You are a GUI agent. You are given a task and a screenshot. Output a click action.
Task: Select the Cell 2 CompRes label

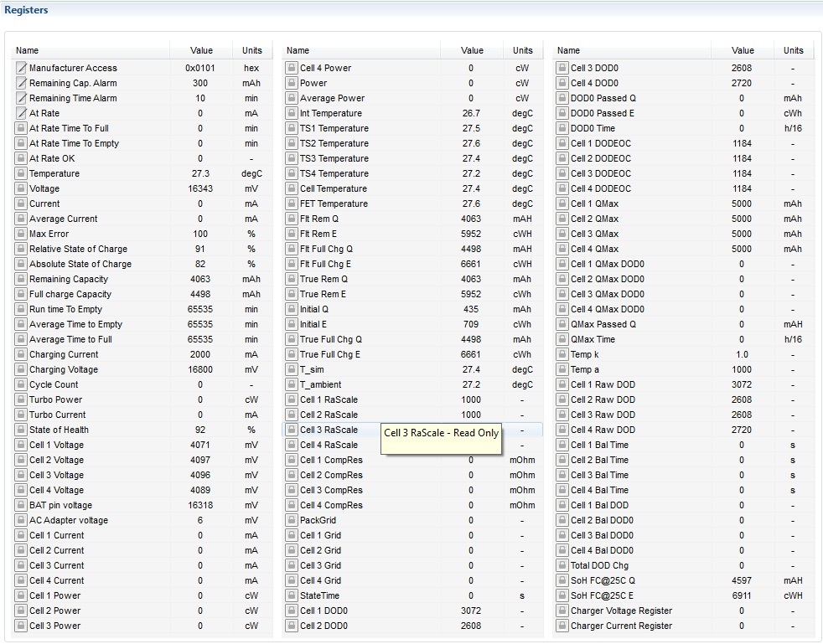tap(331, 476)
